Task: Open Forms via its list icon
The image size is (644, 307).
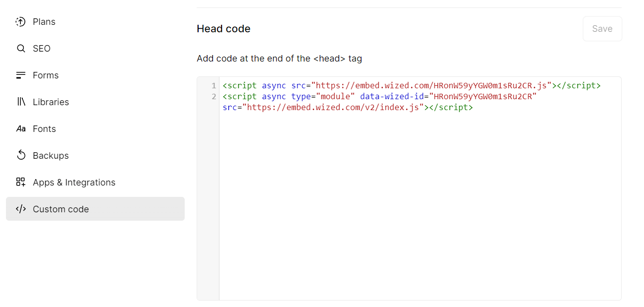Action: click(x=20, y=75)
